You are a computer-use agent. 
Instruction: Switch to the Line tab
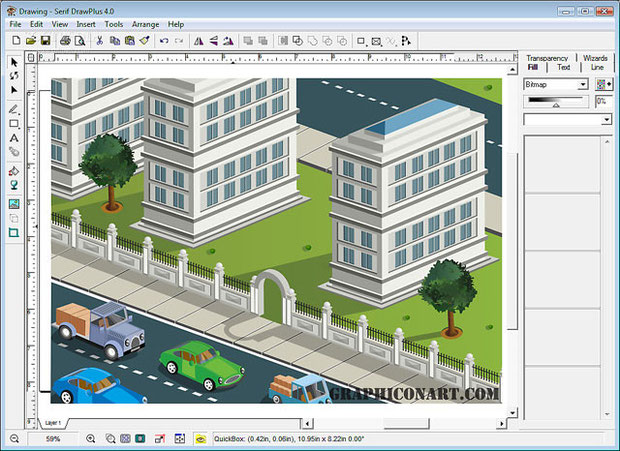click(x=597, y=67)
